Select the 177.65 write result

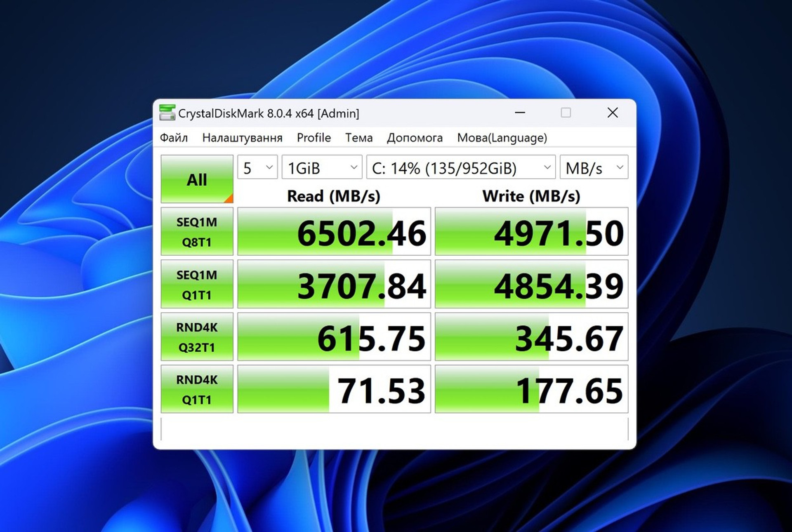pyautogui.click(x=531, y=389)
